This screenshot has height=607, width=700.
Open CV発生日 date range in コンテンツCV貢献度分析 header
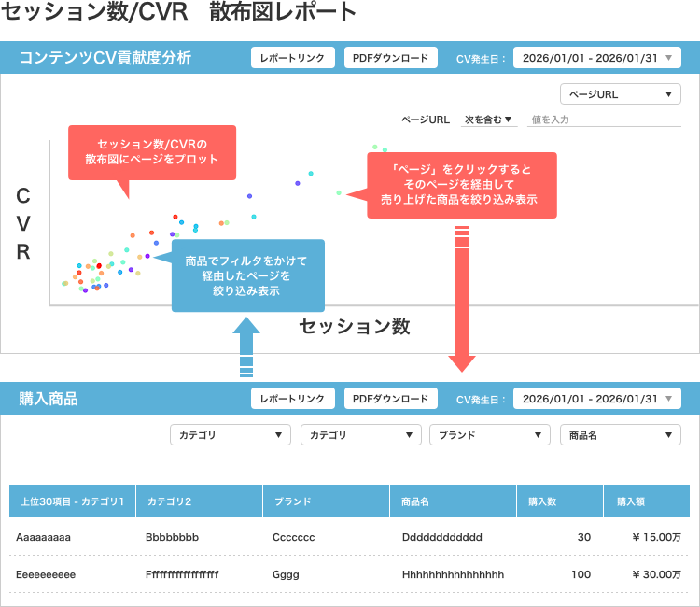coord(597,58)
